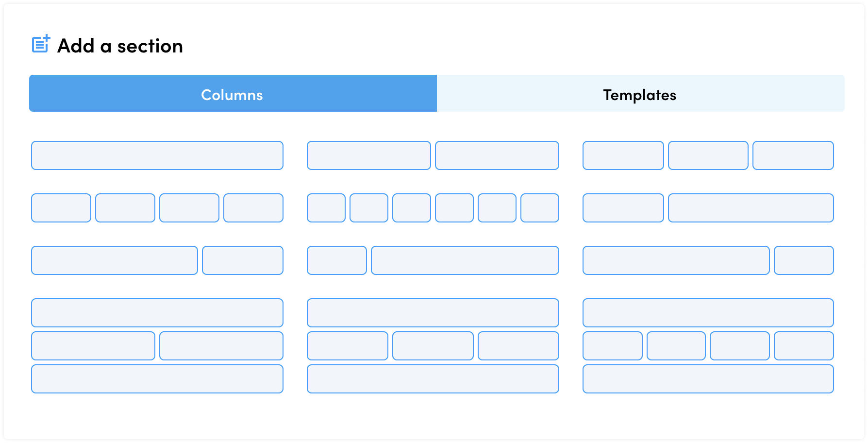868x443 pixels.
Task: Pick the two equal columns layout
Action: [433, 155]
